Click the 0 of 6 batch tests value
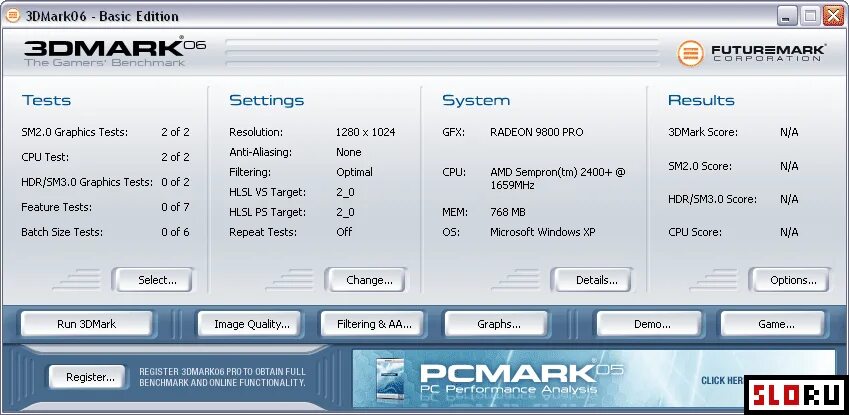Screen dimensions: 849x415 tap(175, 232)
